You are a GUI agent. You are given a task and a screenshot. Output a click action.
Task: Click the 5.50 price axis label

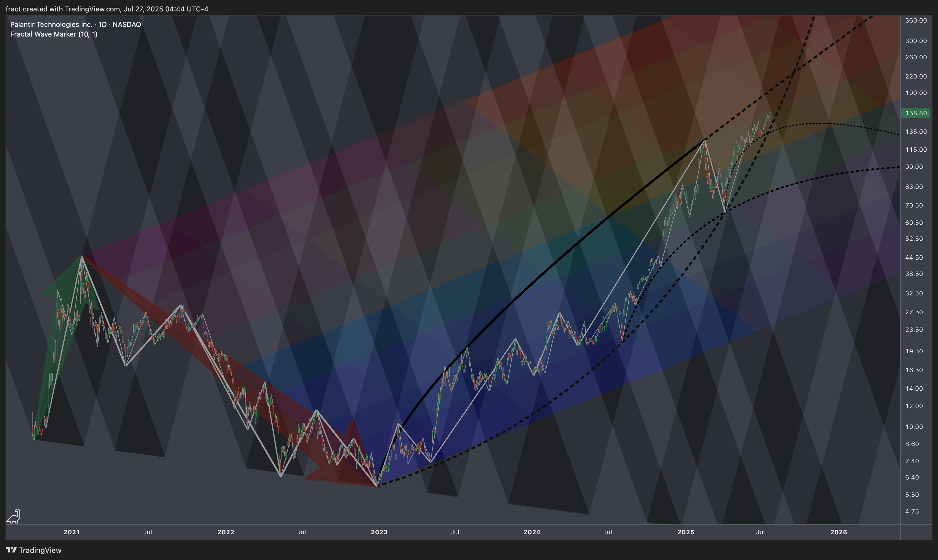912,495
